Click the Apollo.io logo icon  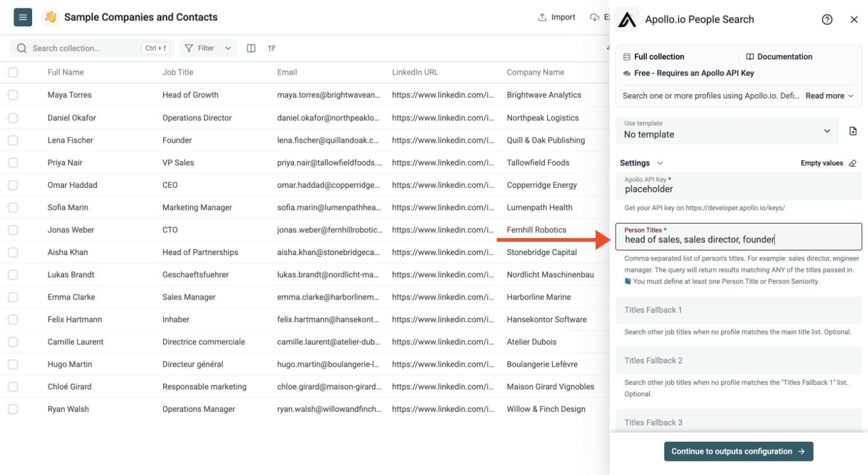point(627,19)
